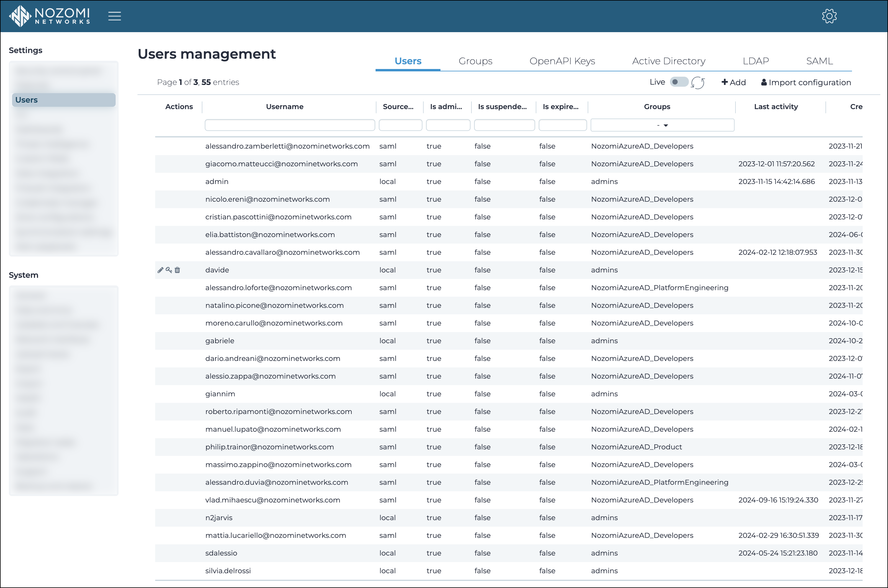
Task: Click the refresh icon beside Live
Action: tap(698, 83)
